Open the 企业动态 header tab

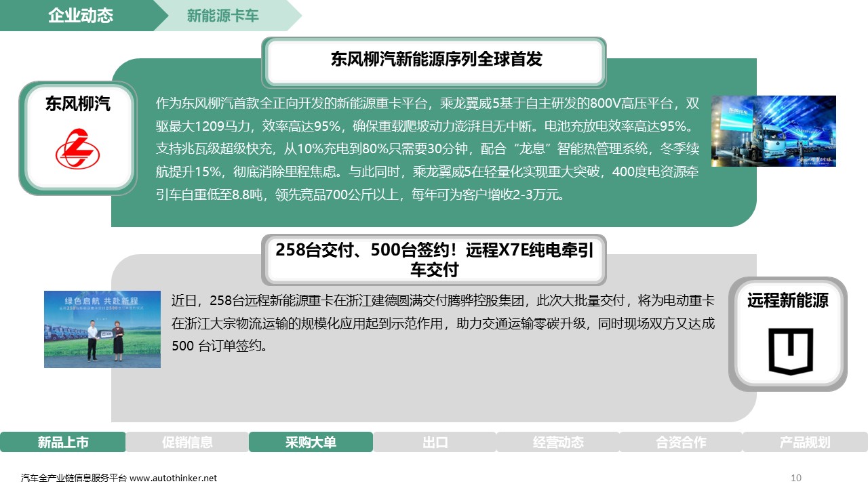coord(81,16)
